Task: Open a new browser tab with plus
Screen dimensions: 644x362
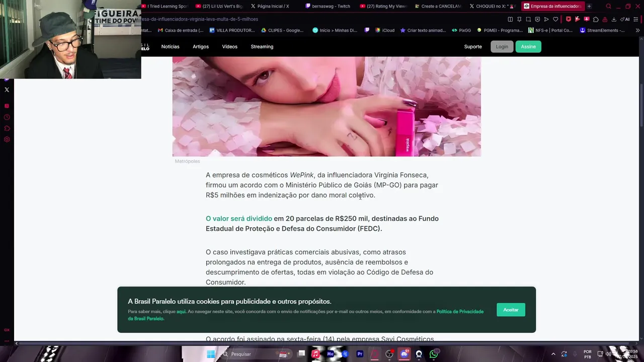Action: (589, 6)
